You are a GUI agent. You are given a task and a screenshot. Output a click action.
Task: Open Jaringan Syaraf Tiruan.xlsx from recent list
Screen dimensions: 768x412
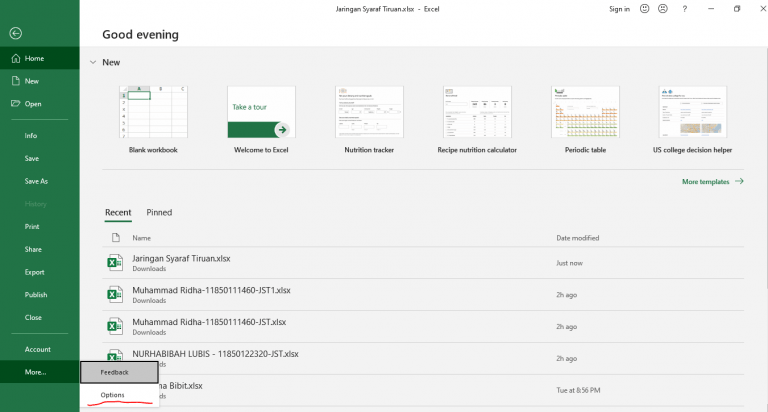[423, 263]
